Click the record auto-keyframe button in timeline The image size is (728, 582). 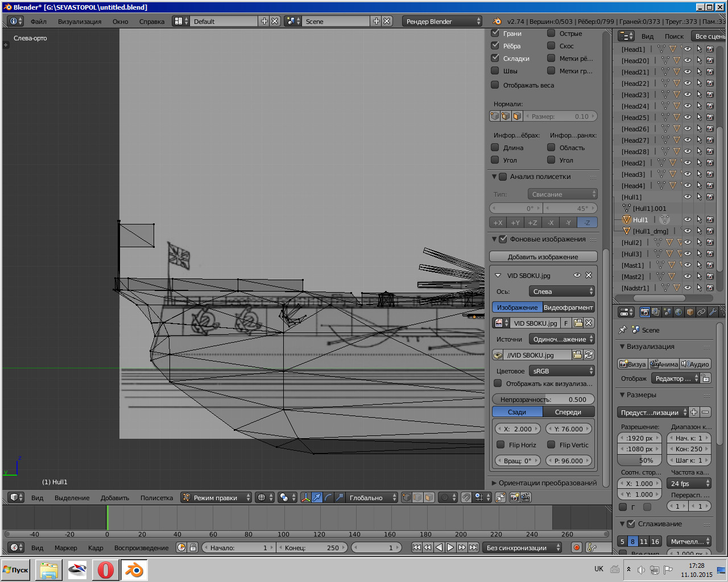pyautogui.click(x=577, y=547)
